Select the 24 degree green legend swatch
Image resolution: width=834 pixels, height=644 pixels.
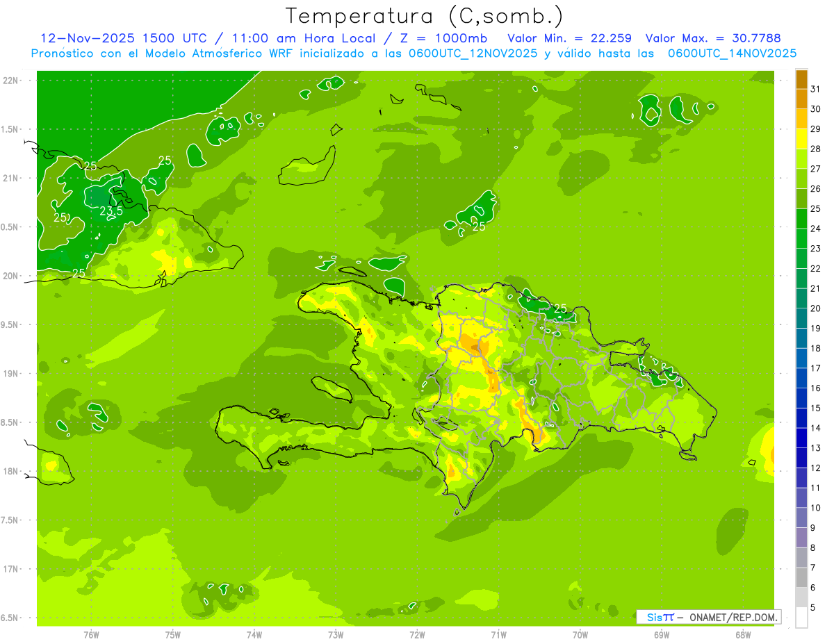tap(801, 219)
